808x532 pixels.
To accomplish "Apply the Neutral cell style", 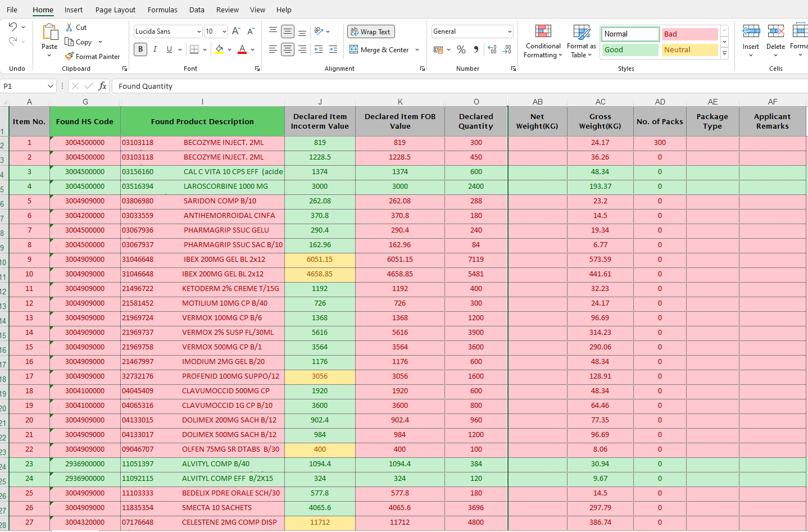I will [690, 50].
